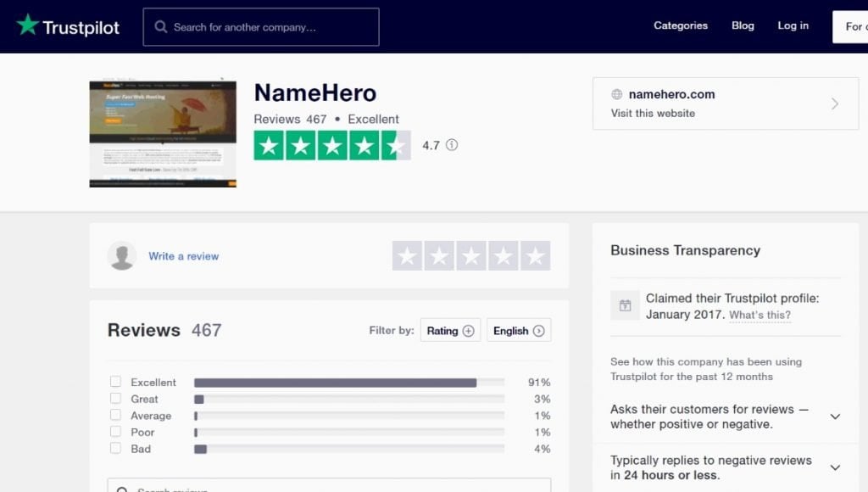This screenshot has width=868, height=492.
Task: Rate one star in Write a review
Action: pyautogui.click(x=408, y=255)
